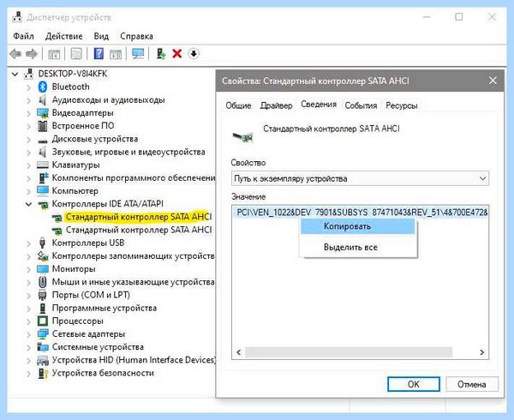
Task: Click the OK button
Action: [414, 384]
